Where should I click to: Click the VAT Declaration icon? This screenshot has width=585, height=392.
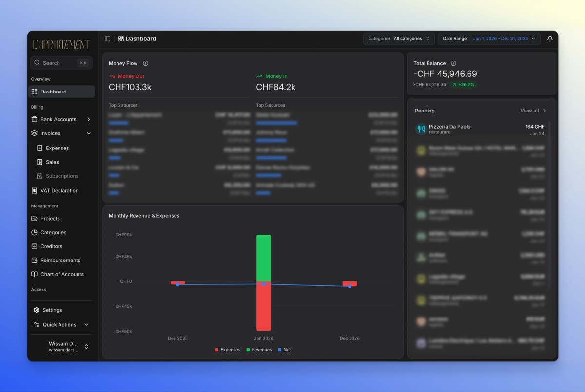point(34,191)
